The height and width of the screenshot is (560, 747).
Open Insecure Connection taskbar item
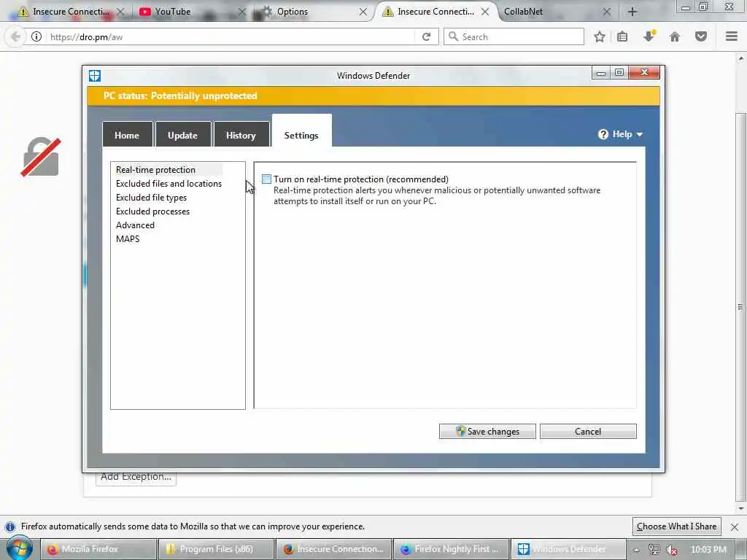coord(334,549)
